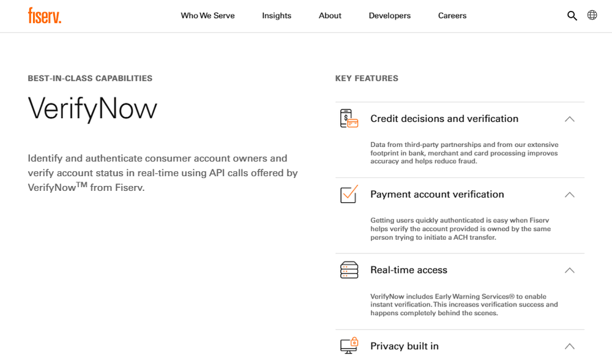
Task: Collapse Credit decisions and verification chevron
Action: click(569, 119)
